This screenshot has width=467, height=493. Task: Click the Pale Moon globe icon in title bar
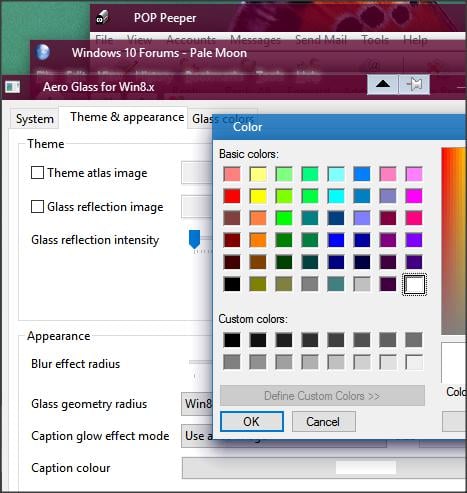coord(43,53)
